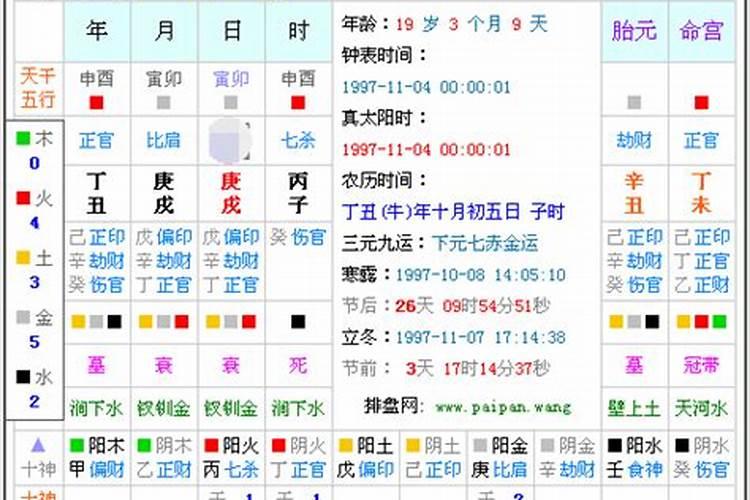Click 壁上土 in the 胎元 column
Image resolution: width=750 pixels, height=500 pixels.
click(634, 408)
